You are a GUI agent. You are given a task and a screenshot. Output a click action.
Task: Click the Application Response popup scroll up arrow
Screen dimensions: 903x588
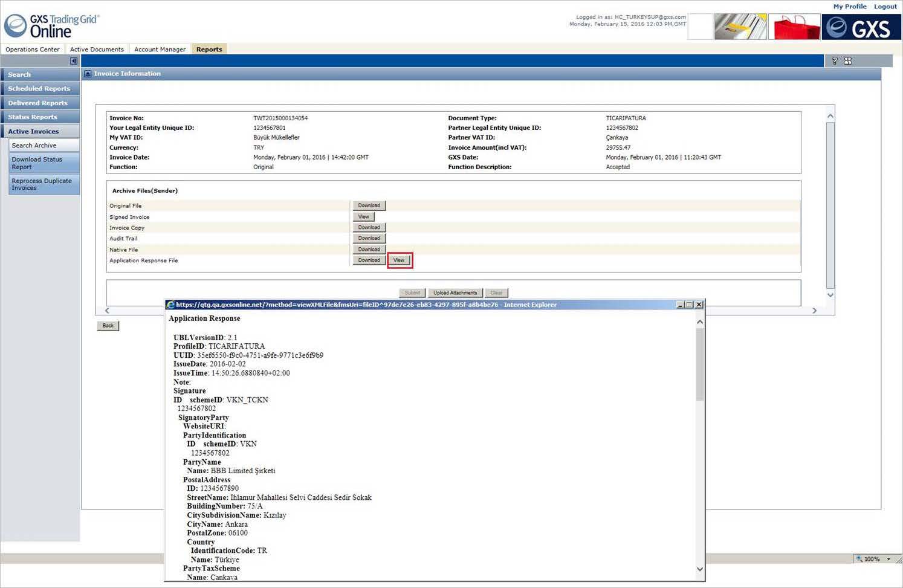700,322
